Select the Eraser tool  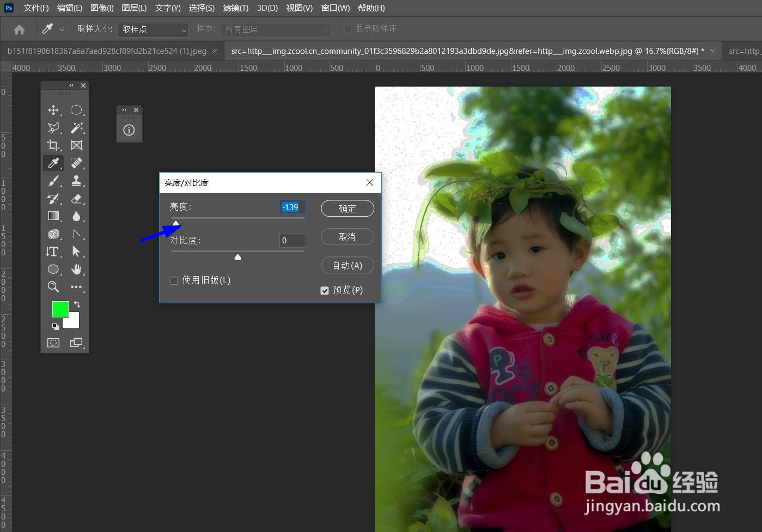point(76,199)
